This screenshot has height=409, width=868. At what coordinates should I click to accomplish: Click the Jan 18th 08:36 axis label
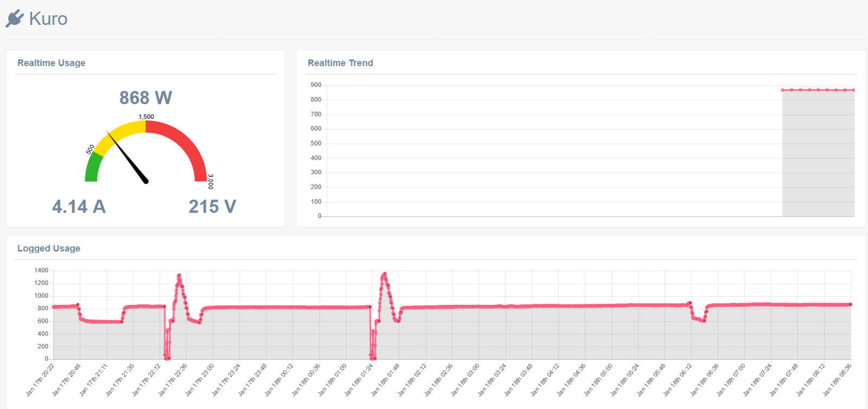(x=838, y=380)
